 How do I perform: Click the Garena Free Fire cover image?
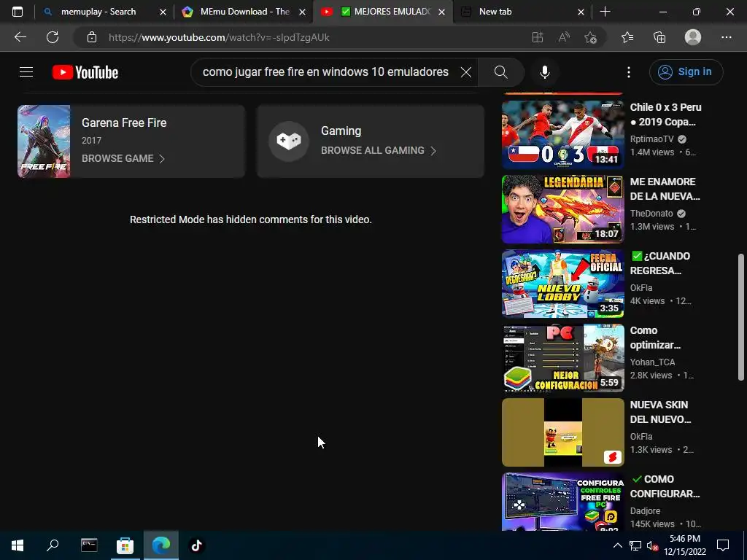(x=44, y=141)
